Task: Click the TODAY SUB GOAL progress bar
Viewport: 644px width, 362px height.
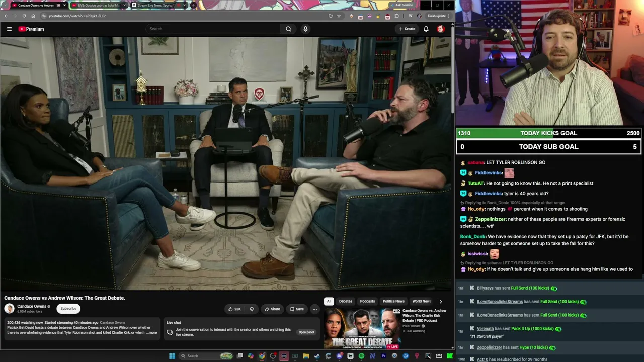Action: click(548, 147)
